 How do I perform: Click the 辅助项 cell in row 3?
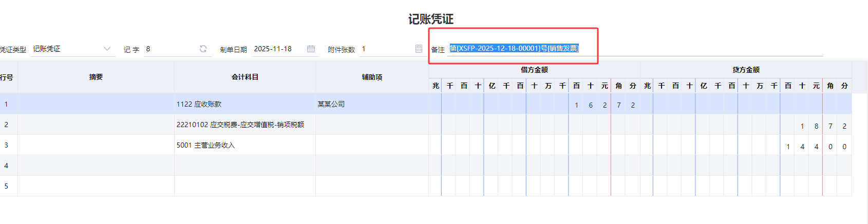pyautogui.click(x=372, y=145)
